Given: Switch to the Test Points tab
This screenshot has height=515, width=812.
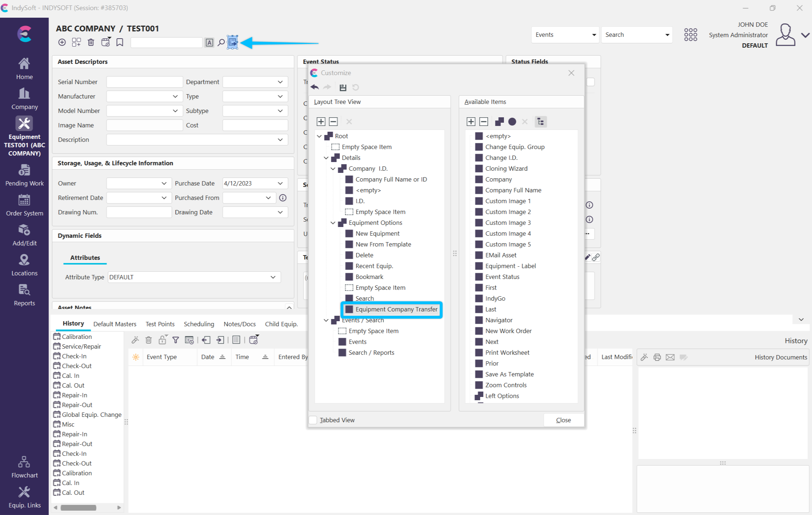Looking at the screenshot, I should [160, 324].
